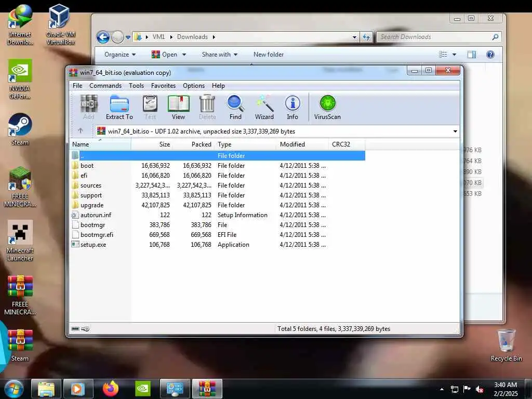Select the sources folder row
532x399 pixels.
coord(217,185)
